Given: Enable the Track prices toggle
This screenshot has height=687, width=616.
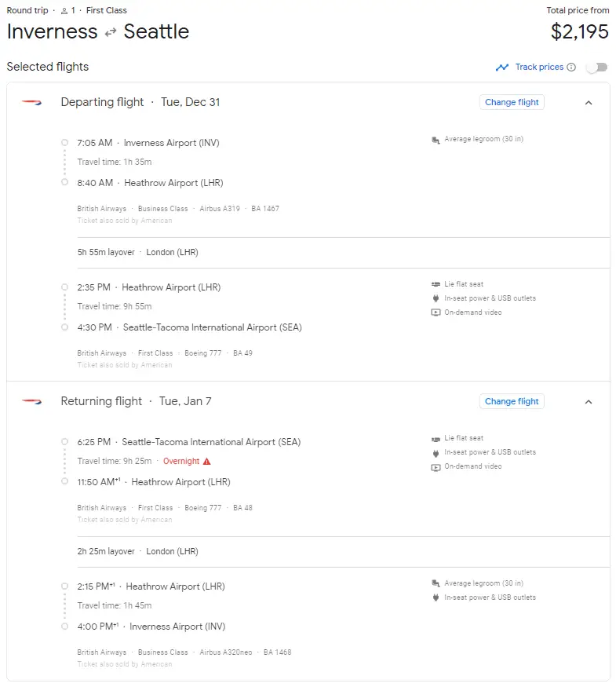Looking at the screenshot, I should click(597, 68).
